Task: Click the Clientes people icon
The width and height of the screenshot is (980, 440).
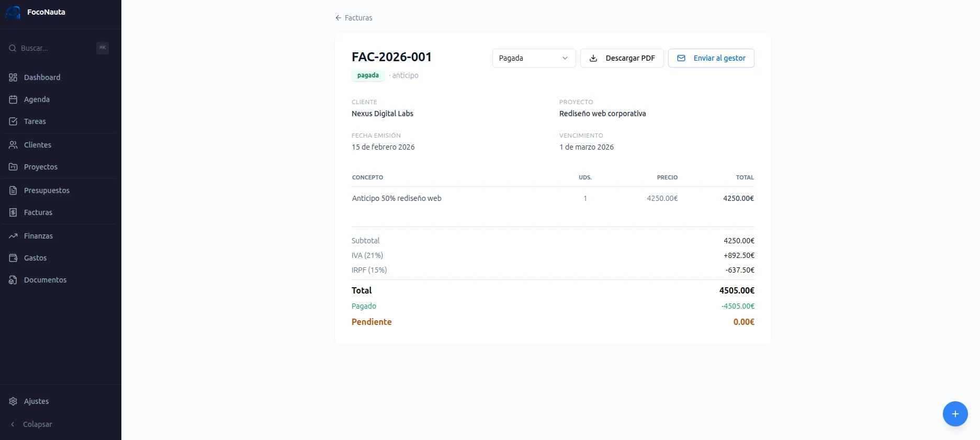Action: 13,145
